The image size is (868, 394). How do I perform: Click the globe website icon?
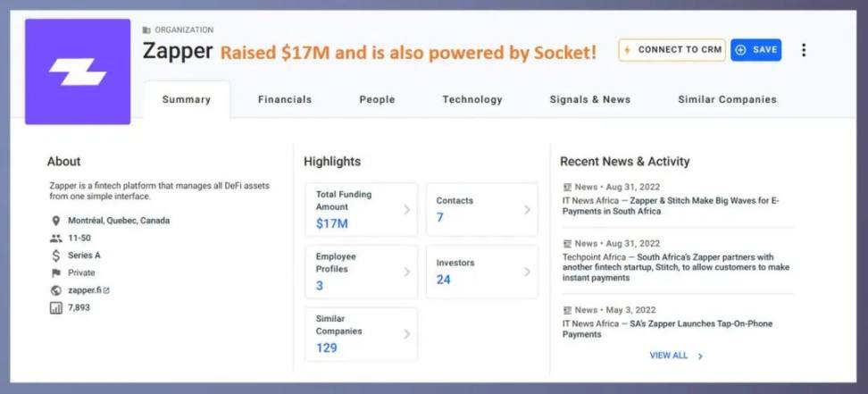55,290
